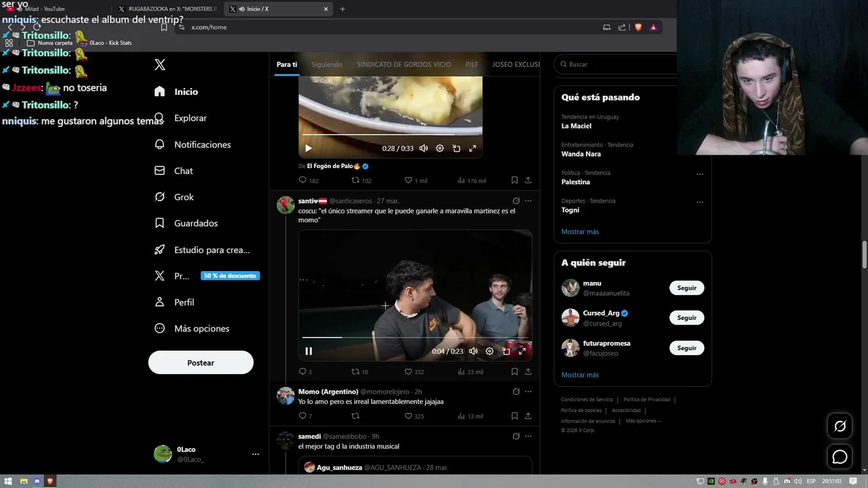Mute the coscu video at 0:04
868x488 pixels.
[473, 351]
